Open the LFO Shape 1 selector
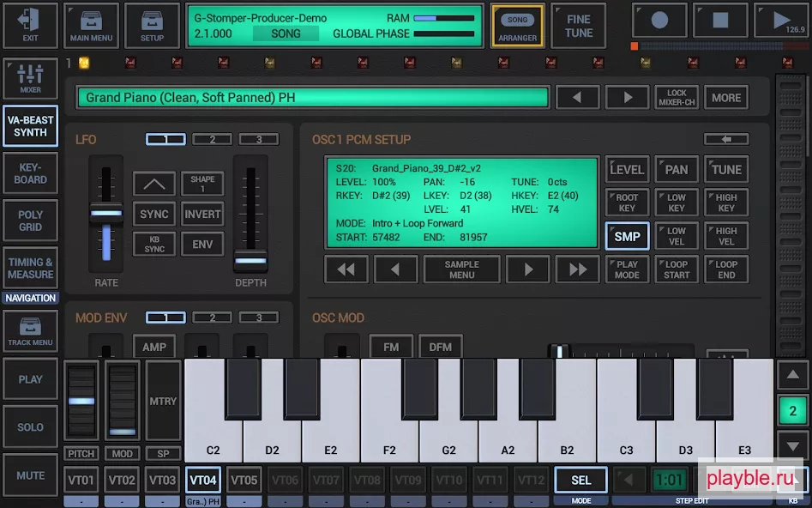The image size is (812, 508). pyautogui.click(x=202, y=184)
